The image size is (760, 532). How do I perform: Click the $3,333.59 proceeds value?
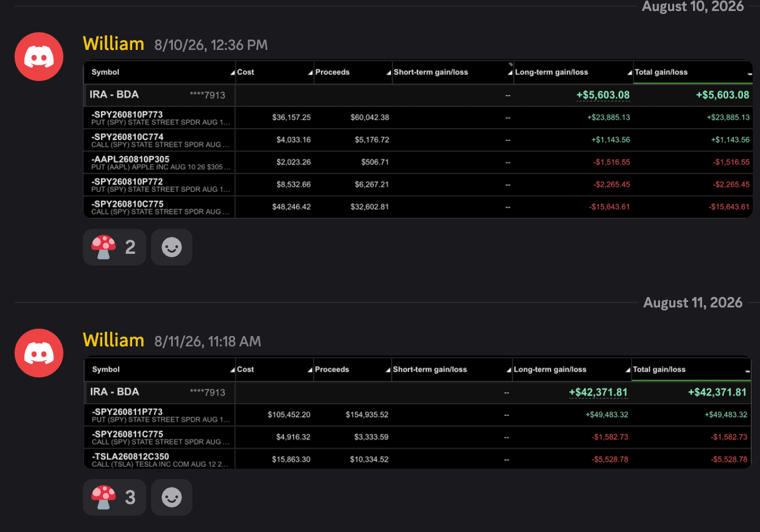pos(371,437)
